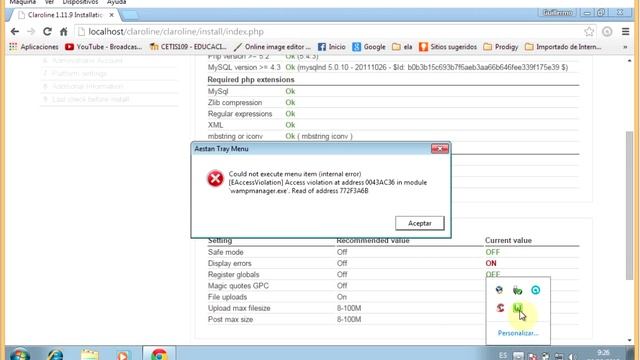Click the Required php extensions heading
The image size is (640, 360).
click(251, 80)
